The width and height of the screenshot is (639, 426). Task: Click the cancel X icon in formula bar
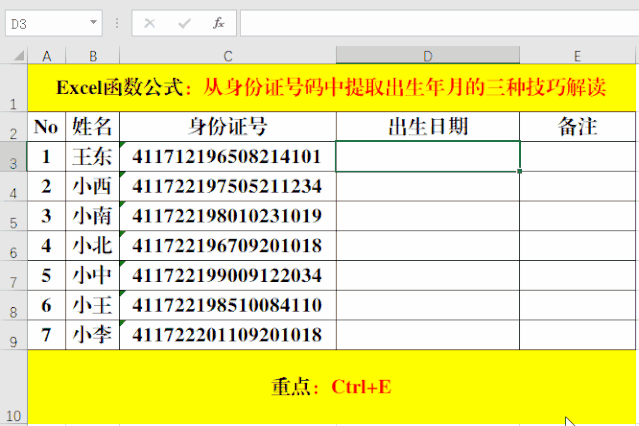pos(150,23)
